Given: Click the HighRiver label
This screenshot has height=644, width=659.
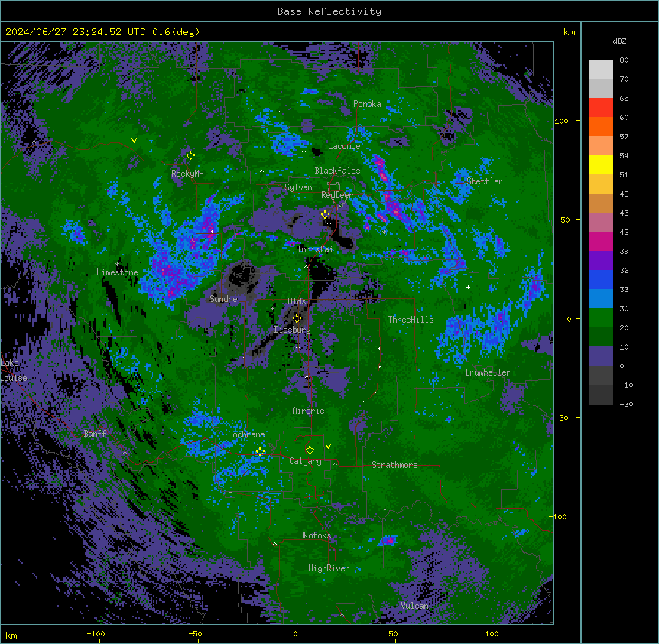Looking at the screenshot, I should pyautogui.click(x=329, y=568).
